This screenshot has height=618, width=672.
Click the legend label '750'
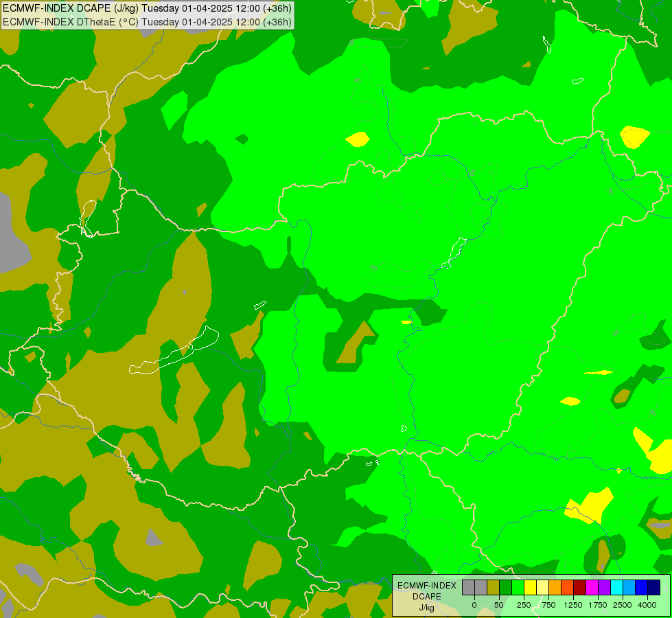(548, 605)
